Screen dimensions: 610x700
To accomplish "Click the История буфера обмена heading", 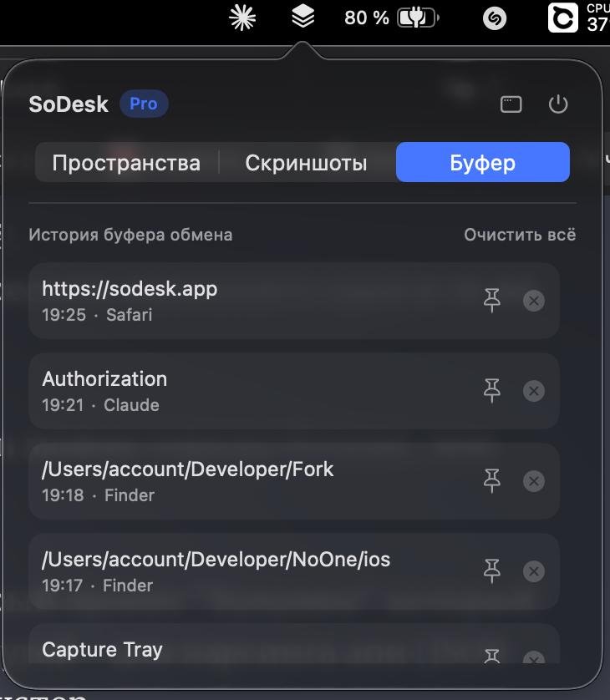I will (x=131, y=235).
